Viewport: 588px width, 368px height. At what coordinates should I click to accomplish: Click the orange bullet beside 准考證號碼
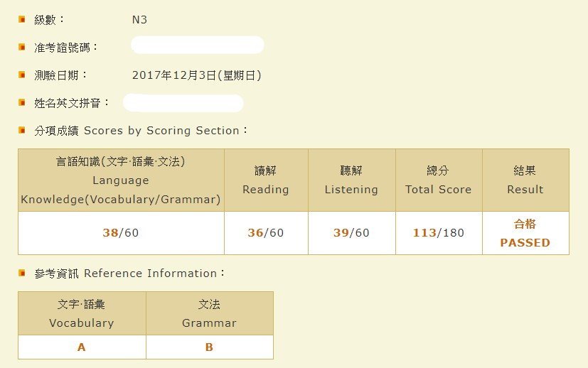(22, 47)
